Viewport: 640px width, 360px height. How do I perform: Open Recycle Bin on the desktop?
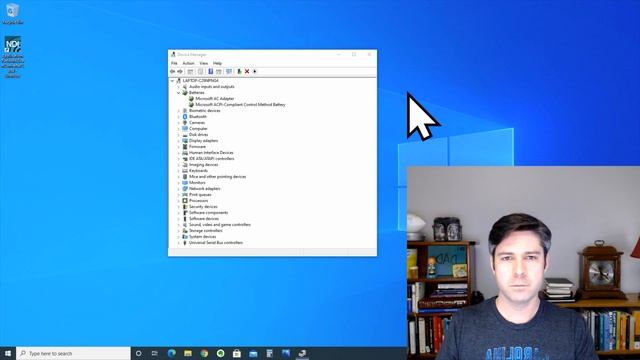12,13
